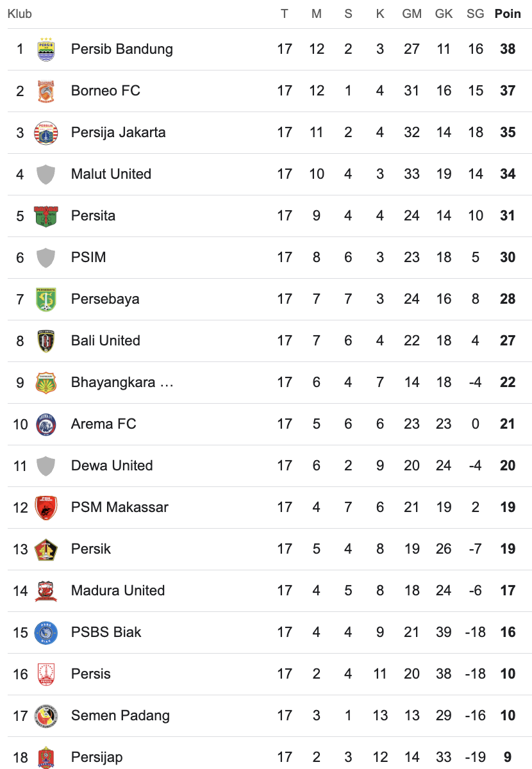Click the GM column header
532x769 pixels.
pos(411,13)
